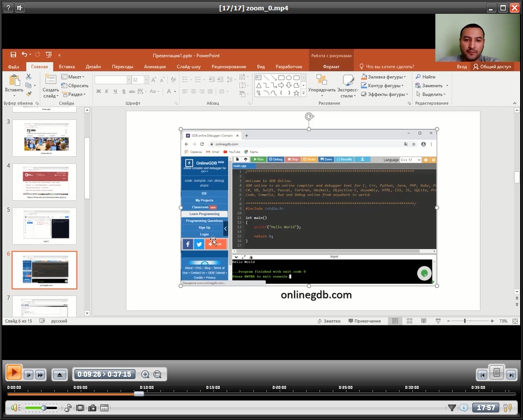Open the playlist editor button
The width and height of the screenshot is (523, 420).
(496, 372)
